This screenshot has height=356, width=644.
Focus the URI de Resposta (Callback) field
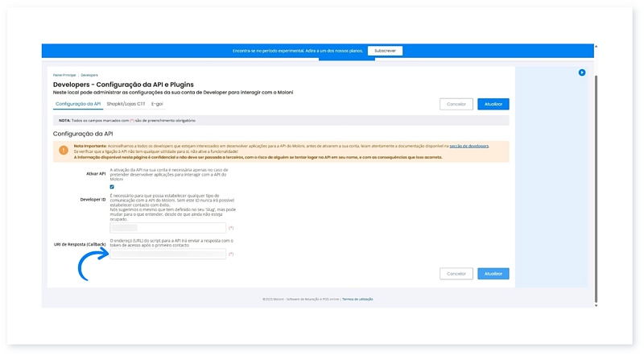167,255
